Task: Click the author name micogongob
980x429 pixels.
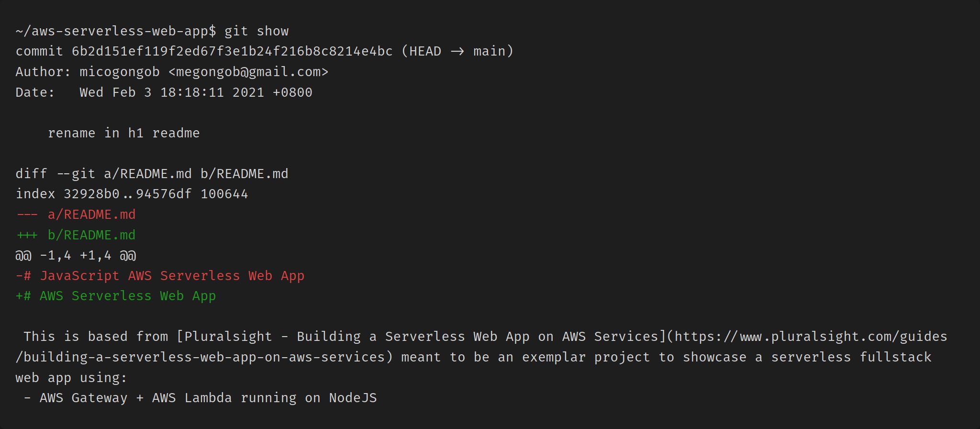Action: [120, 72]
